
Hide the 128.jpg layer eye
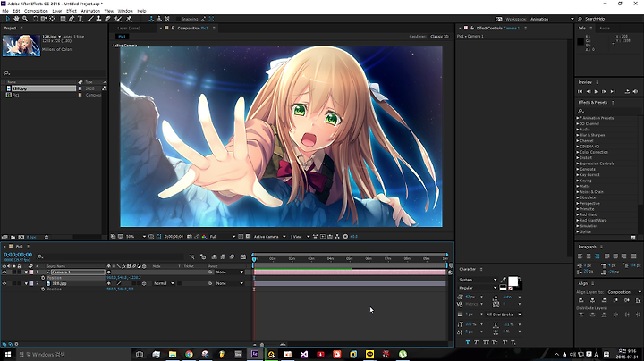click(4, 283)
